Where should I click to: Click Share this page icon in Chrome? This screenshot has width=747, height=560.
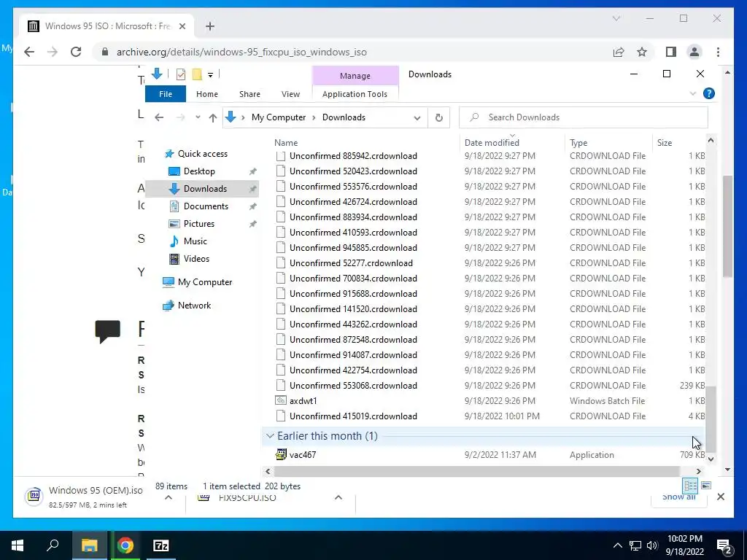pyautogui.click(x=619, y=52)
